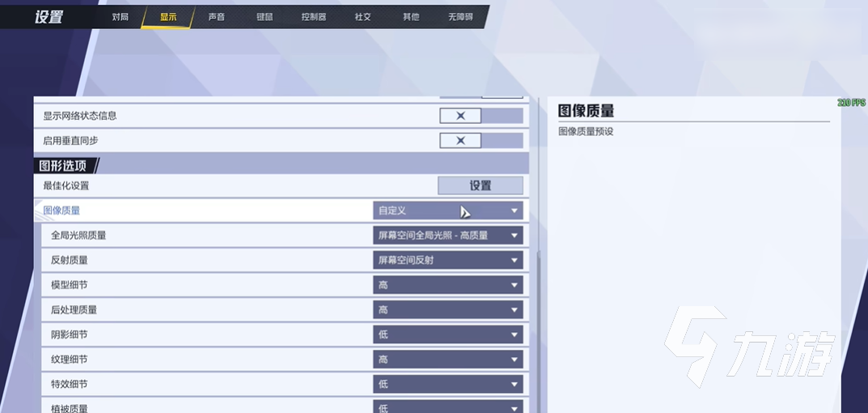Viewport: 868px width, 413px height.
Task: Click the 设置 page title
Action: tap(49, 17)
